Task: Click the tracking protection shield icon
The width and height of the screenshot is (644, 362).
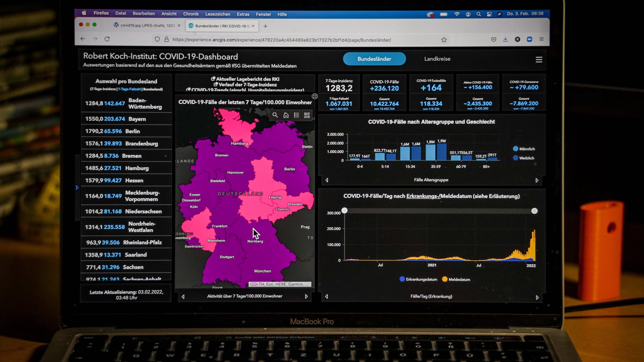Action: point(157,39)
